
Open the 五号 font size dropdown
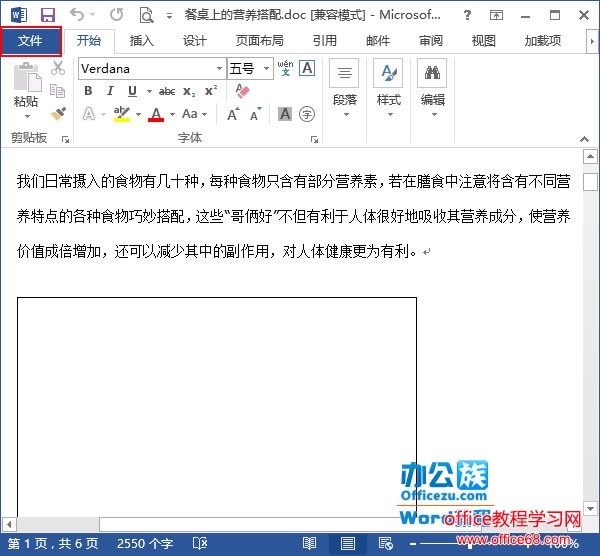tap(266, 69)
